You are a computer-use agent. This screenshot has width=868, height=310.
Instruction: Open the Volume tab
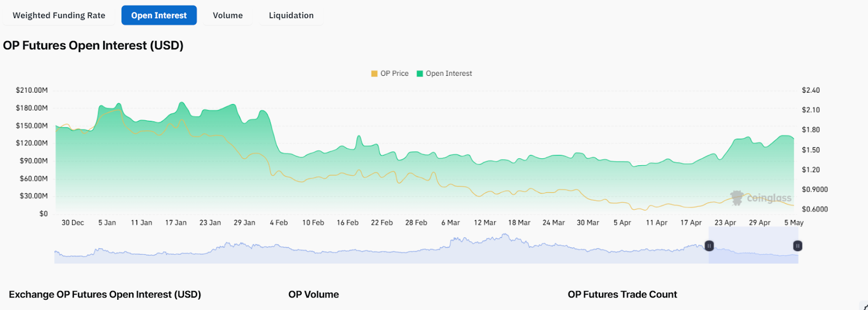point(228,15)
